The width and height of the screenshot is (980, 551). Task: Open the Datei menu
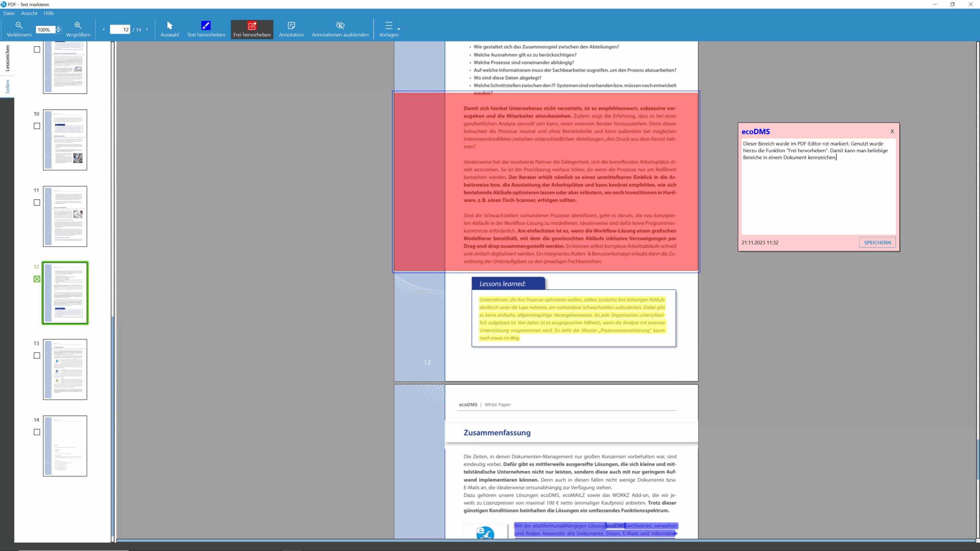click(9, 13)
